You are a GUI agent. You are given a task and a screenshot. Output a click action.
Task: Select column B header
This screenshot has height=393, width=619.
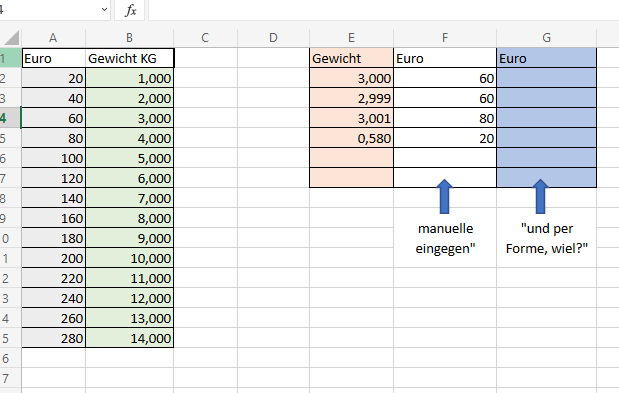tap(129, 38)
